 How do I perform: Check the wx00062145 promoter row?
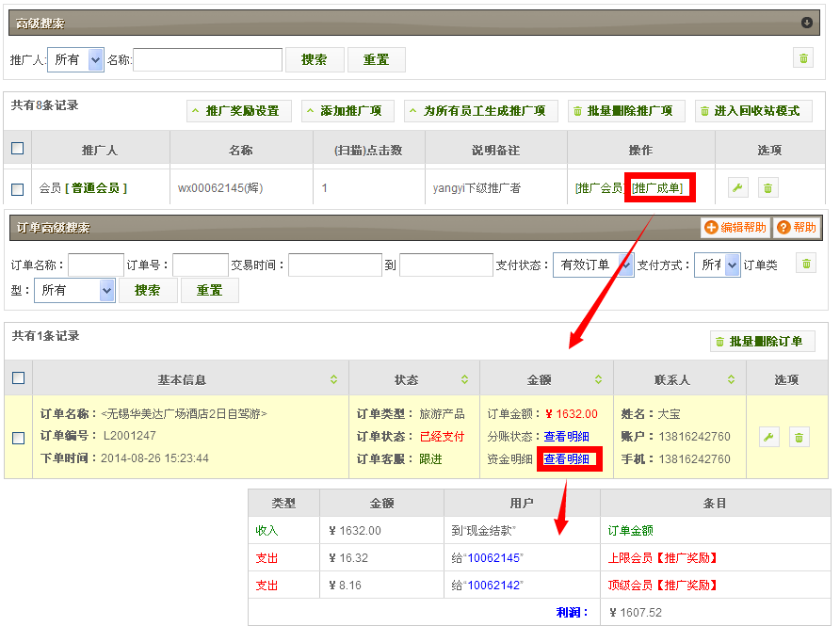tap(18, 189)
